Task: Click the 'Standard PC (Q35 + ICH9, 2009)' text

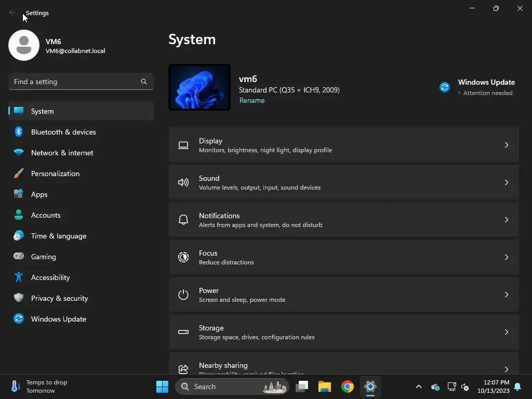Action: pyautogui.click(x=289, y=90)
